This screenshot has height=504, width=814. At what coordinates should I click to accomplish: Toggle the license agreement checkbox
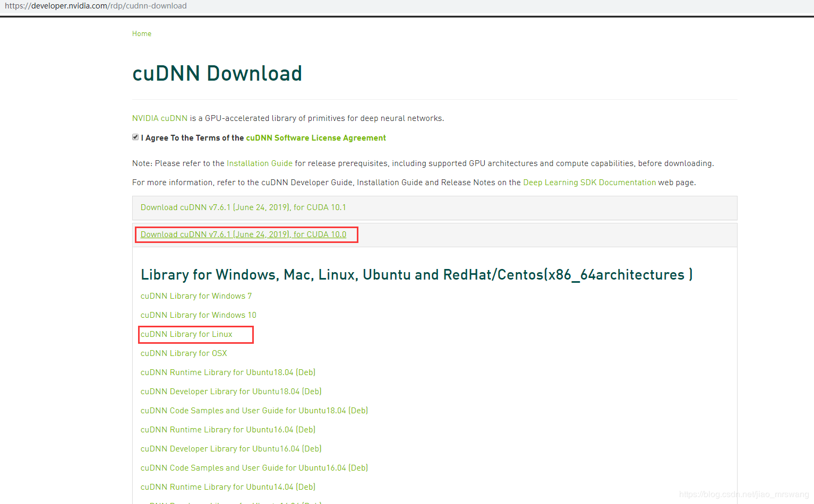pos(135,137)
